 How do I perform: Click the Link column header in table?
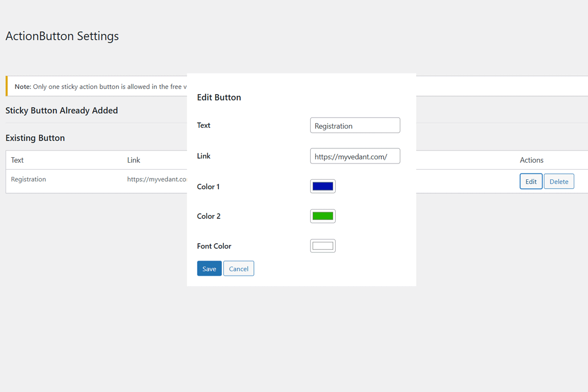(134, 160)
